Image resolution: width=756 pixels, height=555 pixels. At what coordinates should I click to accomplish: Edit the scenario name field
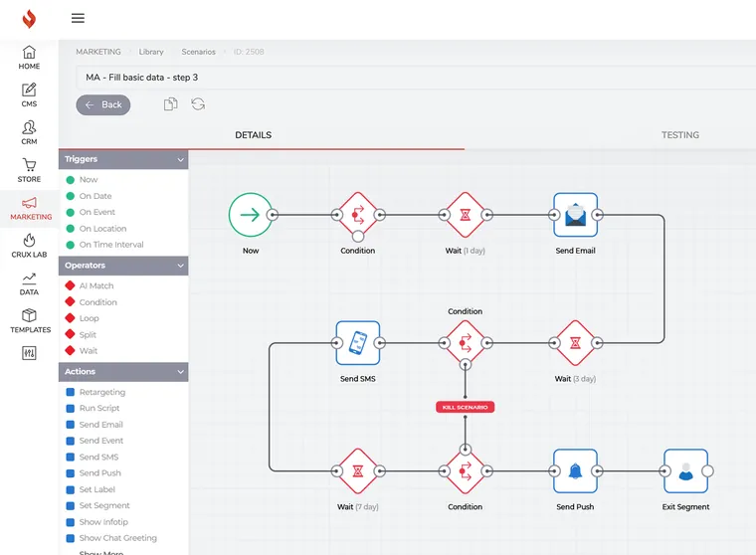point(415,78)
